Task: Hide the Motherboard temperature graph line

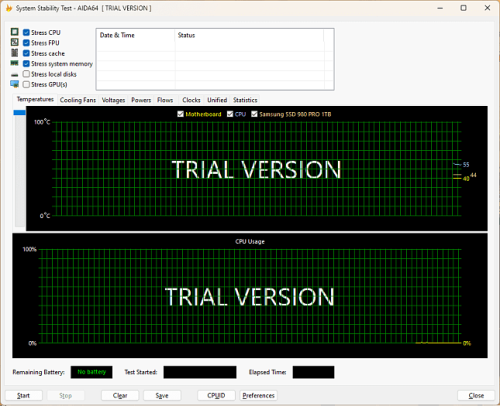Action: point(180,114)
